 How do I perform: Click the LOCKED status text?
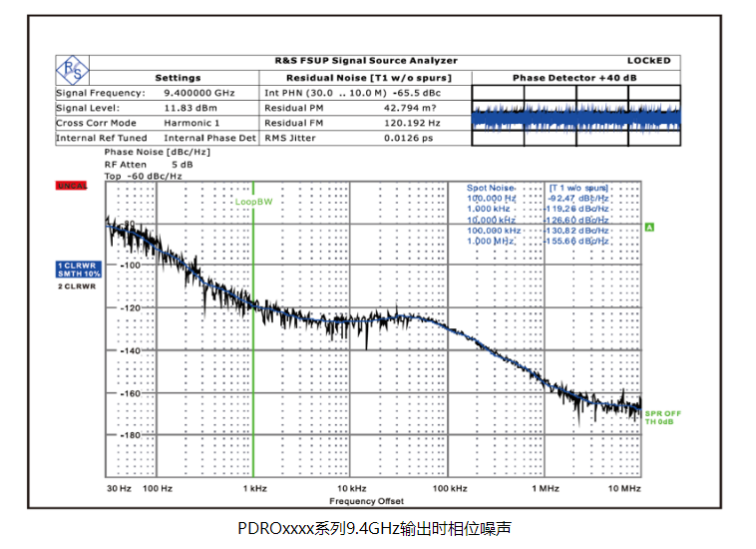pos(648,61)
